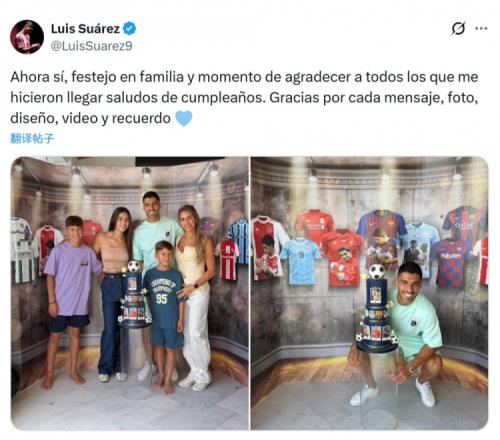Image resolution: width=500 pixels, height=440 pixels.
Task: Click the blue-black striped jersey in left photo
Action: point(239,241)
